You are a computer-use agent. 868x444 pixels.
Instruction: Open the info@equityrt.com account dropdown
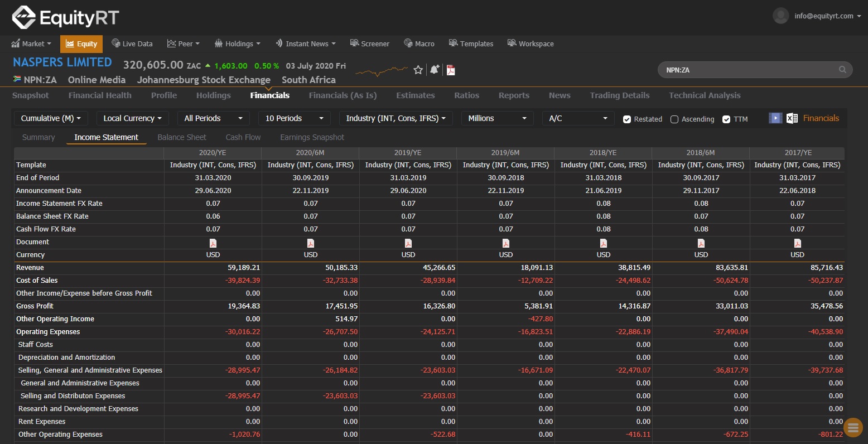(828, 16)
